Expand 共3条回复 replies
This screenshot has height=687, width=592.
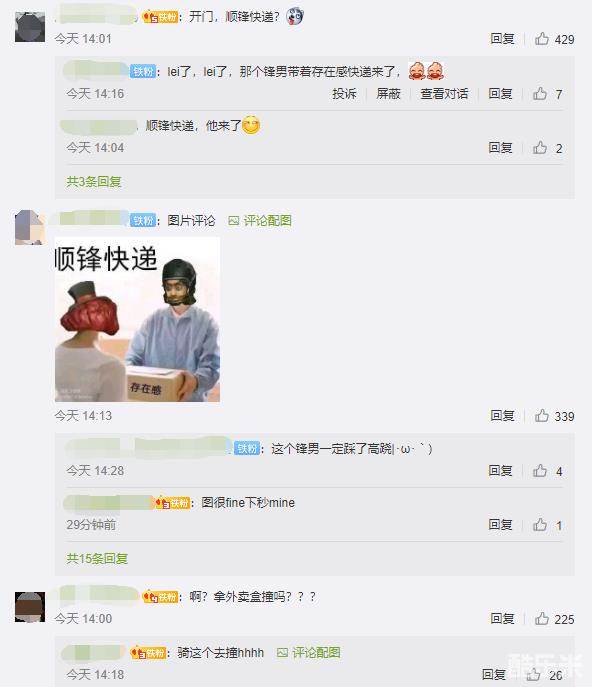(94, 182)
